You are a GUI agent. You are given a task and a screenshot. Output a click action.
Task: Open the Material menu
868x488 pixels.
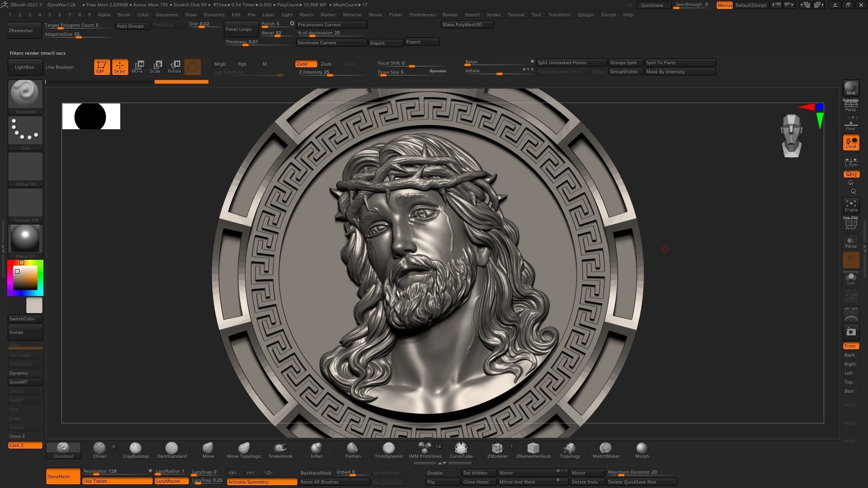352,14
